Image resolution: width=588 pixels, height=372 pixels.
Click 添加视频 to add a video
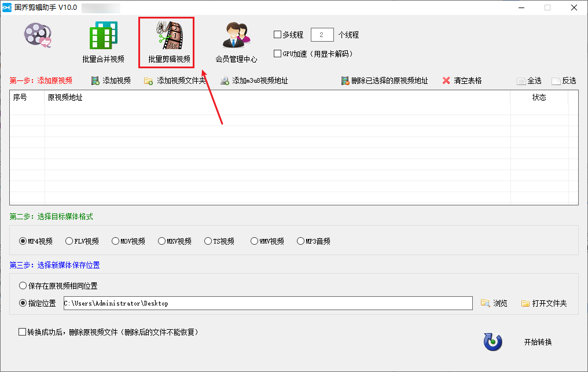111,81
